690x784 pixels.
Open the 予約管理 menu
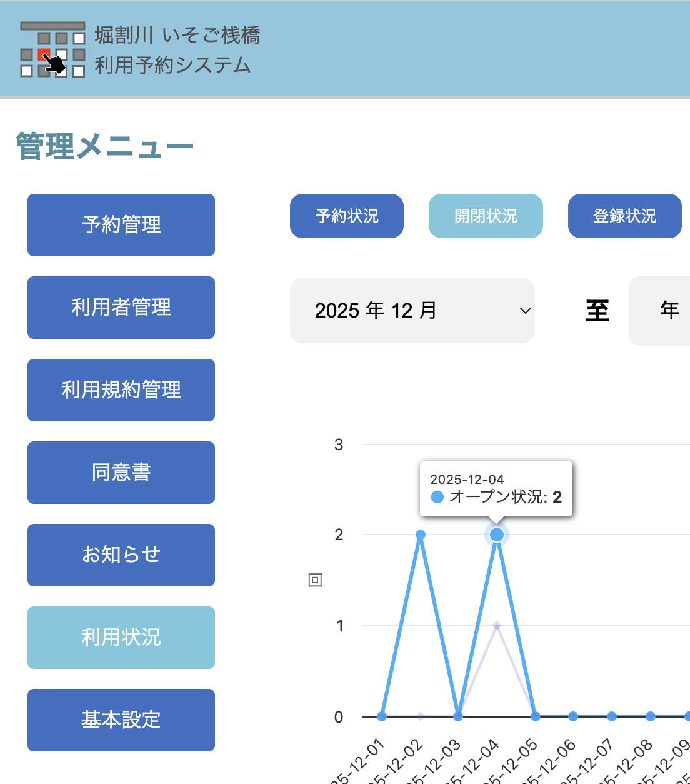[x=121, y=225]
